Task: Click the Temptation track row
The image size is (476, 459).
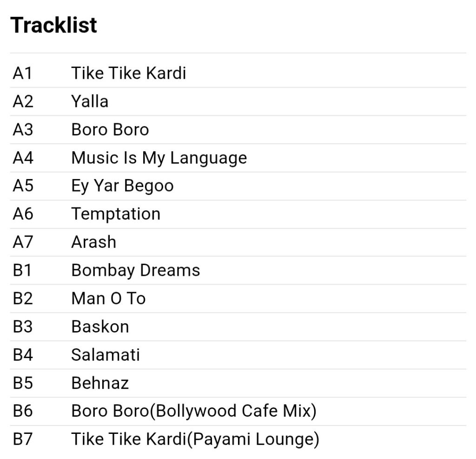Action: pyautogui.click(x=238, y=214)
